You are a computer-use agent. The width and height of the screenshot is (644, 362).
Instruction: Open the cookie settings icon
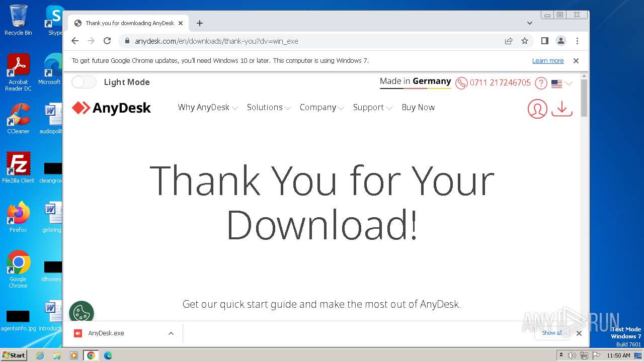click(x=82, y=313)
